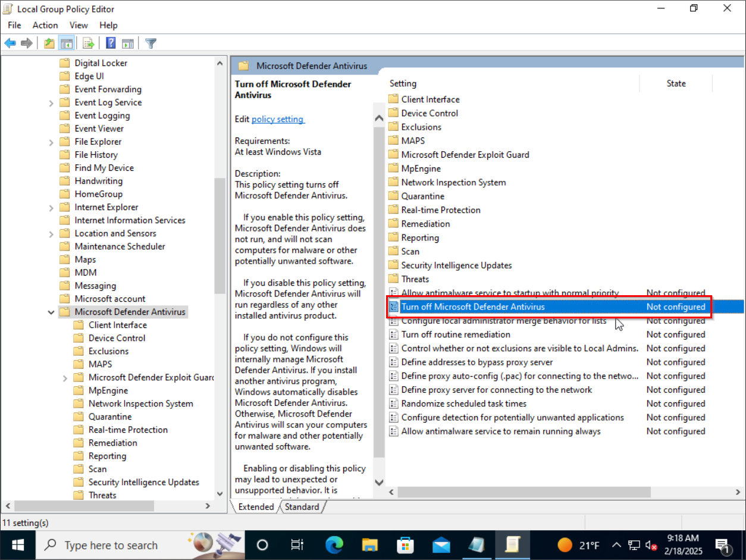Viewport: 746px width, 560px height.
Task: Click the Filter funnel toolbar icon
Action: 151,43
